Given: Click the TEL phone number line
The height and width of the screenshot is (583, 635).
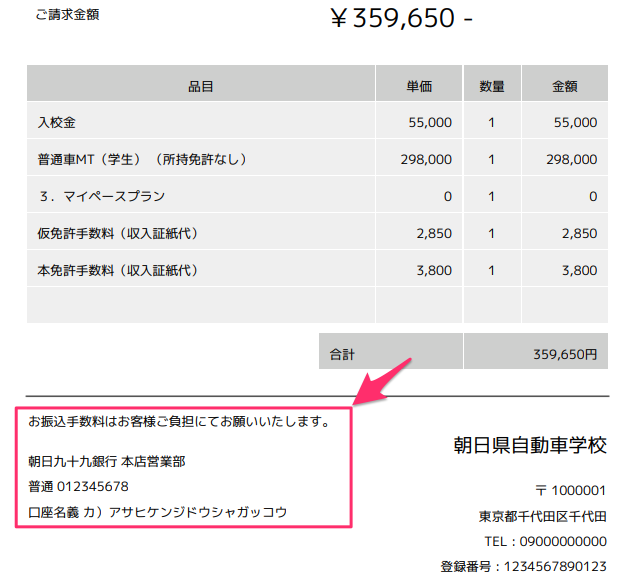Looking at the screenshot, I should click(x=542, y=541).
